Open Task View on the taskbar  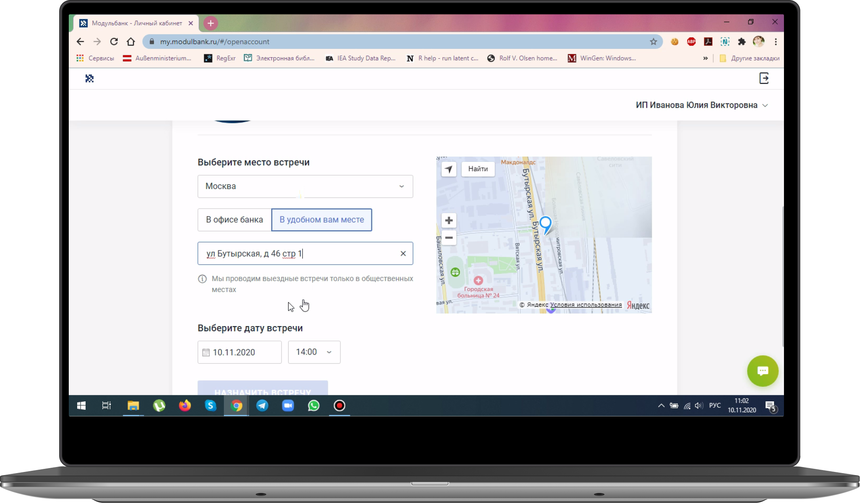click(x=107, y=405)
